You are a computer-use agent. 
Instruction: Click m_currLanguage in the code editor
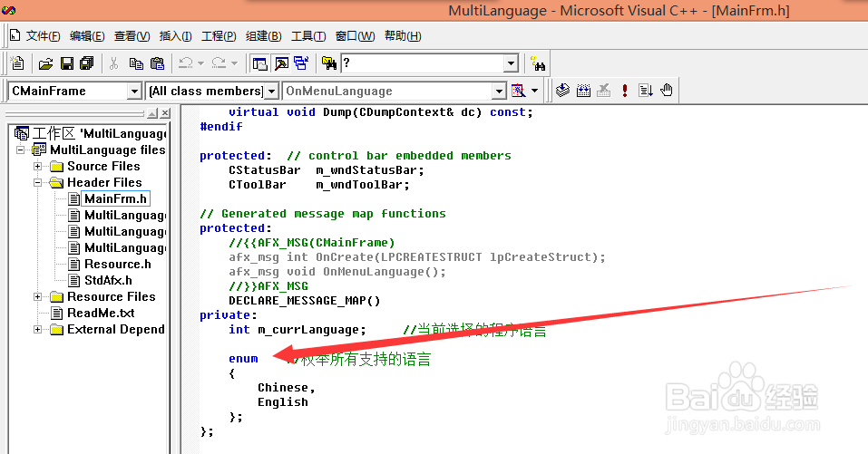(308, 330)
